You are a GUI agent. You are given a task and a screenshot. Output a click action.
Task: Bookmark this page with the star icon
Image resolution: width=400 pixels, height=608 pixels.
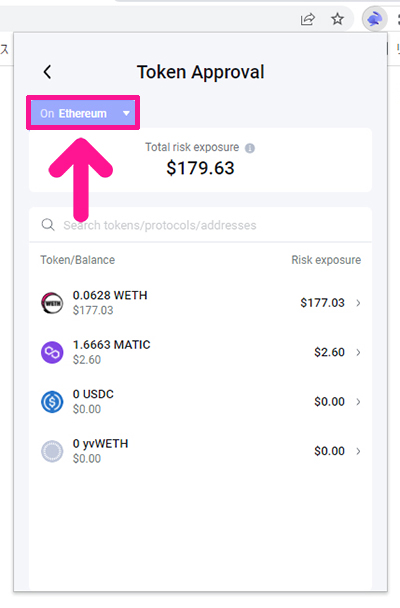(338, 19)
